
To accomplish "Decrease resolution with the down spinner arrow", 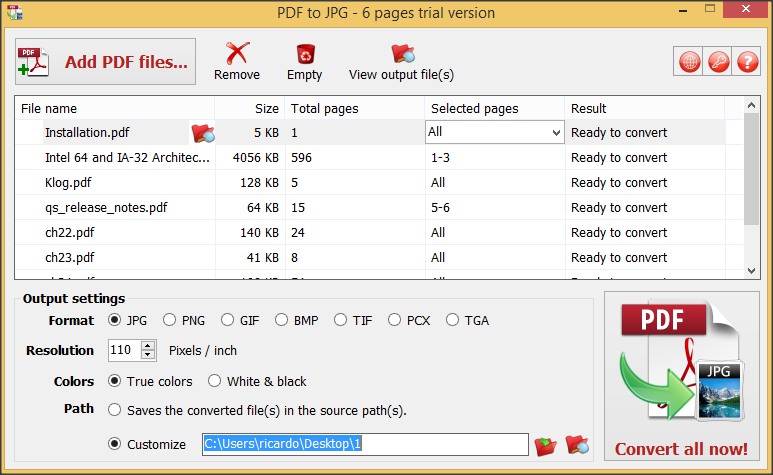I will click(x=148, y=355).
